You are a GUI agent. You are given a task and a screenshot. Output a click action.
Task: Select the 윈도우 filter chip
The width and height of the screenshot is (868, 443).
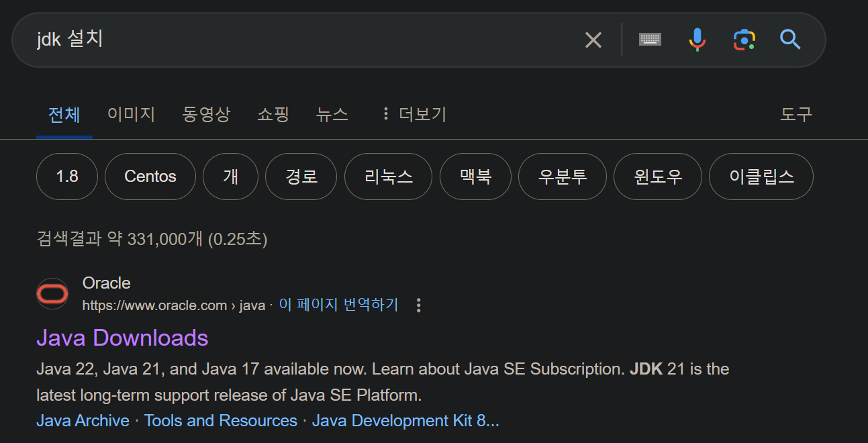coord(658,177)
